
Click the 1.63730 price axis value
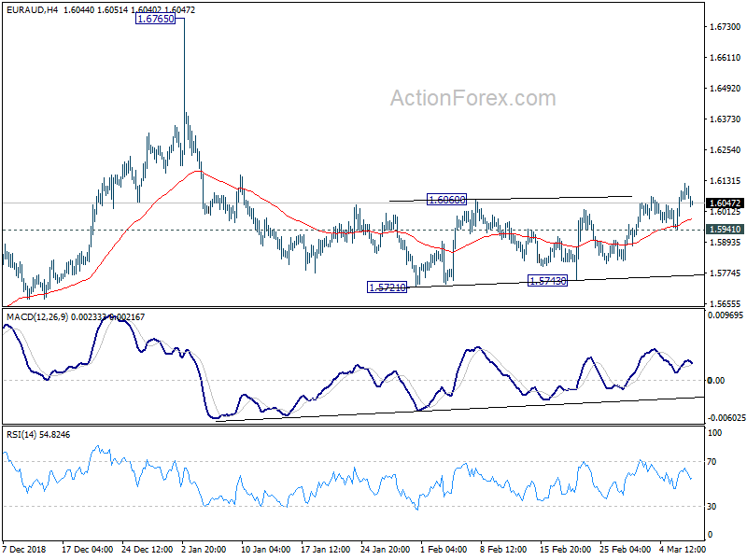(x=726, y=119)
